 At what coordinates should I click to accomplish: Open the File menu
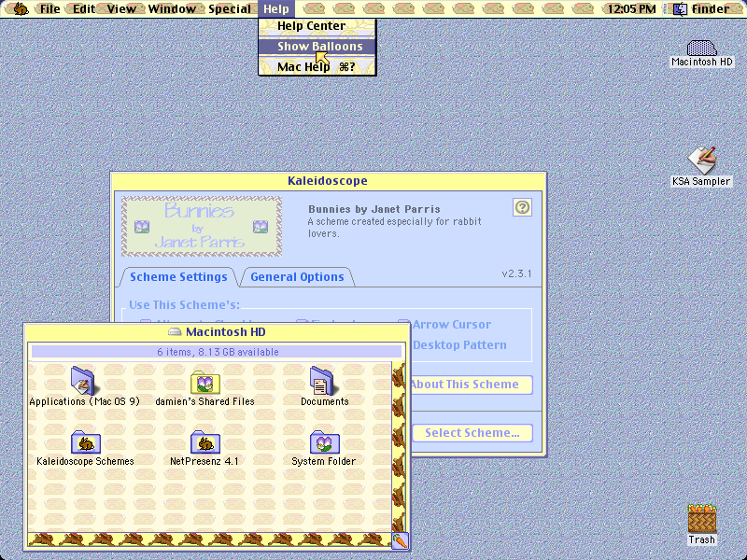pos(49,8)
